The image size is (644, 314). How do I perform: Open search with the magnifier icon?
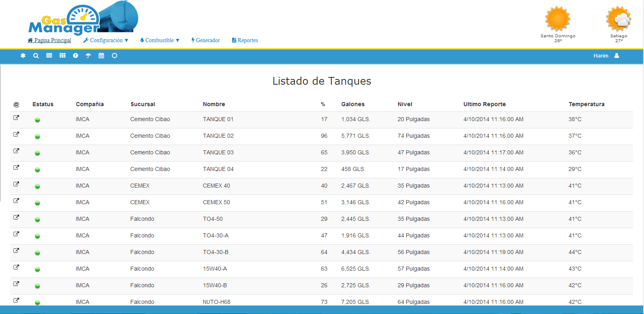(36, 56)
